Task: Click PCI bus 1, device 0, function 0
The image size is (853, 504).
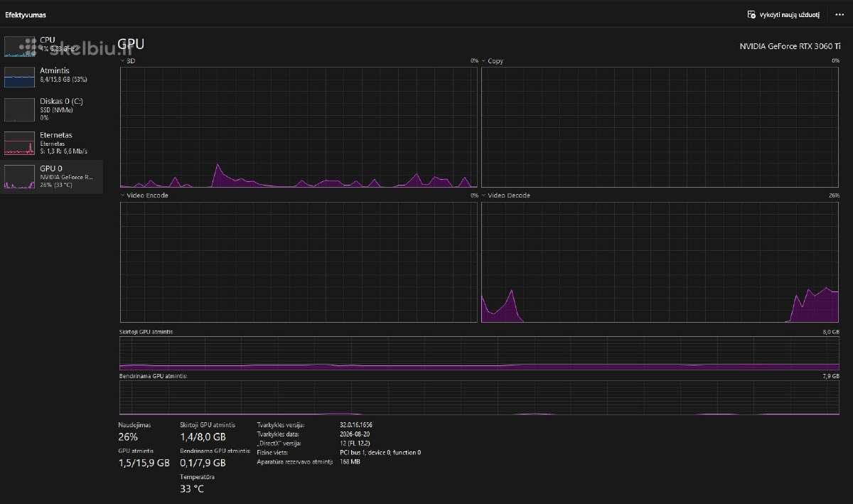Action: (x=380, y=452)
